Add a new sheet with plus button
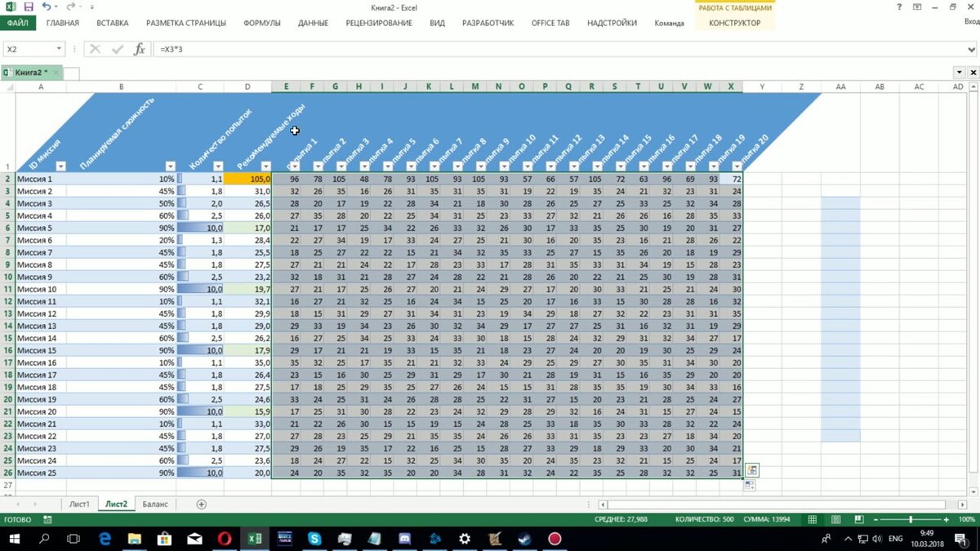Screen dimensions: 980x551 tap(202, 504)
